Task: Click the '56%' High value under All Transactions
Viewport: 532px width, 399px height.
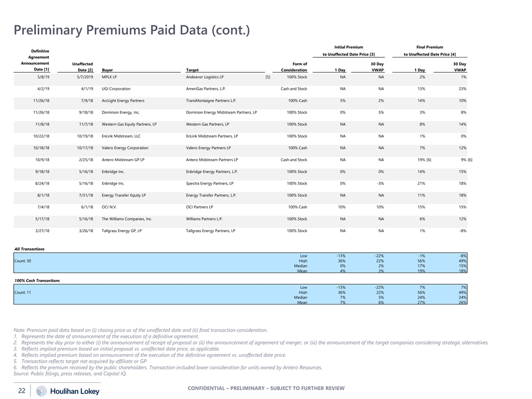Action: click(x=421, y=261)
